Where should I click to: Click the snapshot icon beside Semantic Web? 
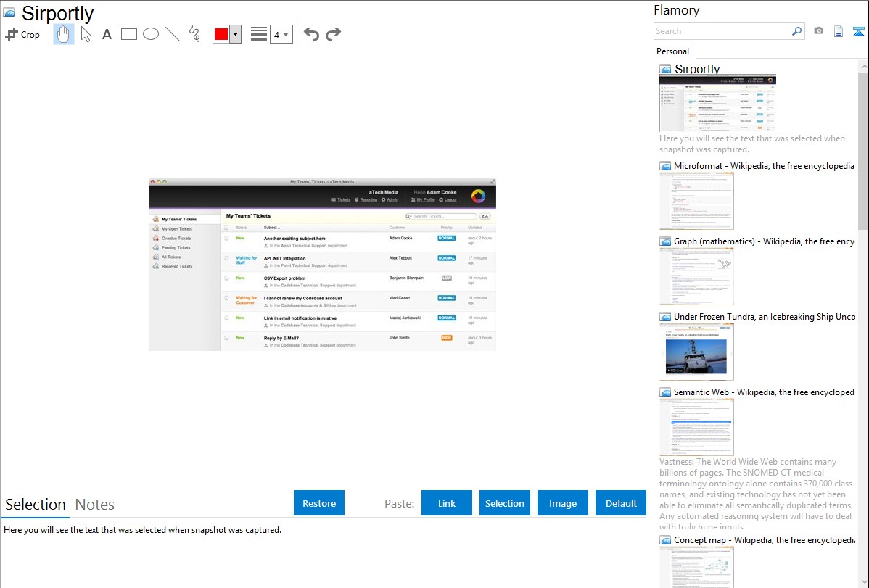coord(665,392)
